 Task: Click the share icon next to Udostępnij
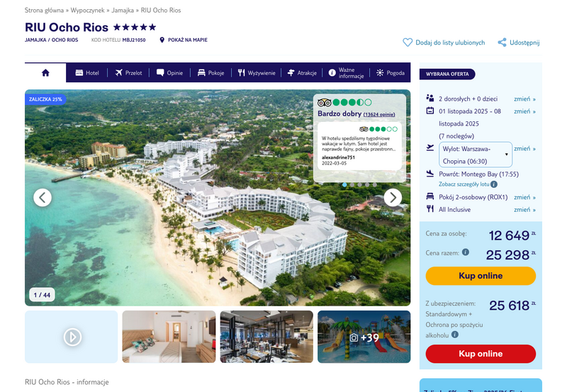click(x=502, y=43)
